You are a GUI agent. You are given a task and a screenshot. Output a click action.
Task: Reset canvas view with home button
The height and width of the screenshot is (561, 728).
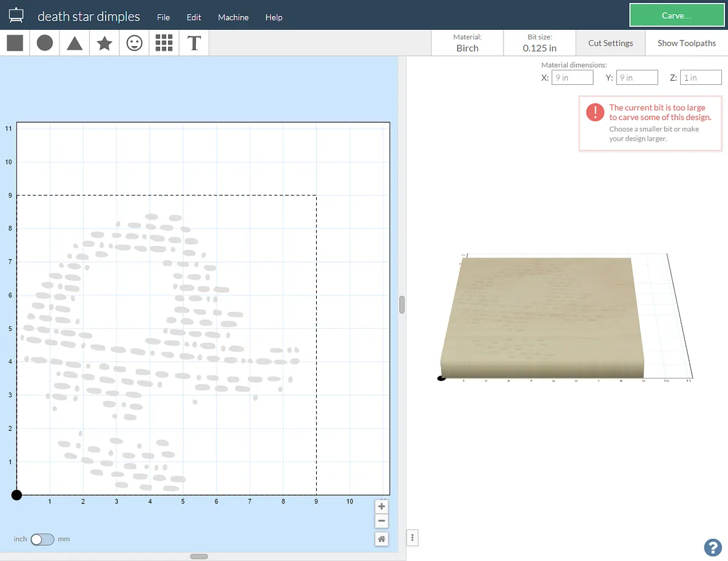click(x=382, y=539)
